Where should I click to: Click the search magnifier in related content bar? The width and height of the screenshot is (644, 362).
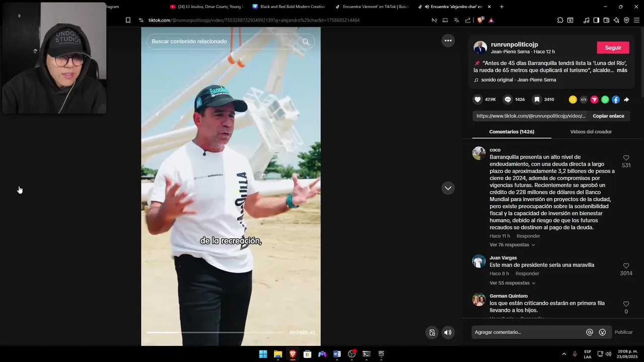(x=305, y=42)
